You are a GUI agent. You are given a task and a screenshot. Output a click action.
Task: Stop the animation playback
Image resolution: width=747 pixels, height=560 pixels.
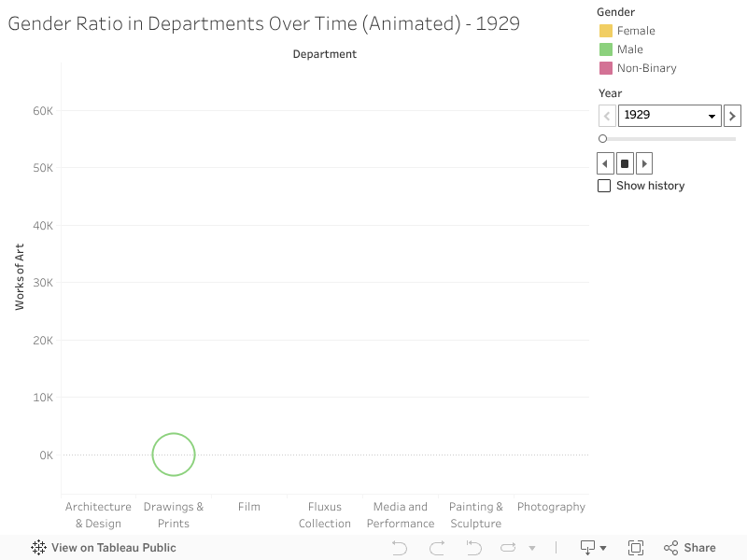[x=625, y=163]
